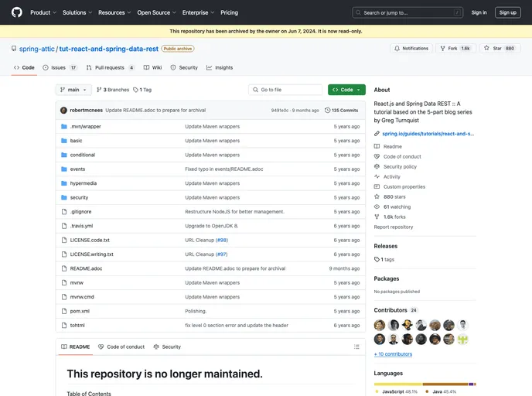Switch to the Wiki tab
This screenshot has height=396, width=532.
[152, 67]
